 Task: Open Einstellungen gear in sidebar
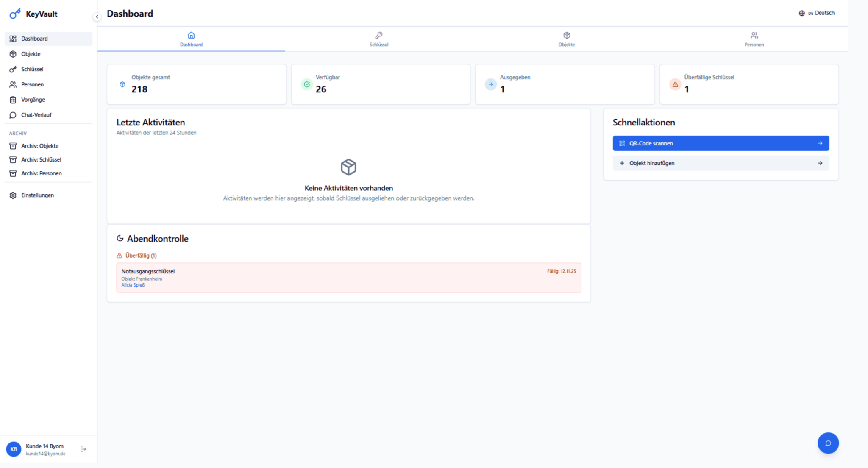[x=13, y=195]
